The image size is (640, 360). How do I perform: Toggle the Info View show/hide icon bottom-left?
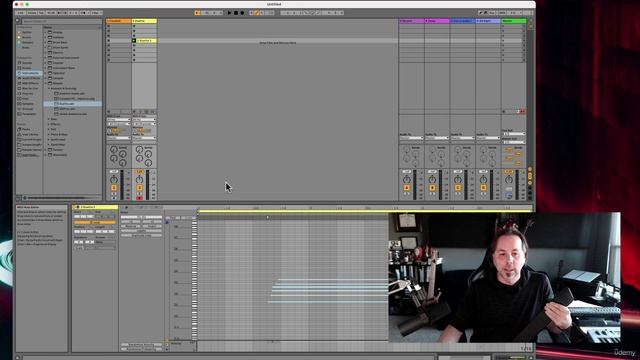pos(17,358)
